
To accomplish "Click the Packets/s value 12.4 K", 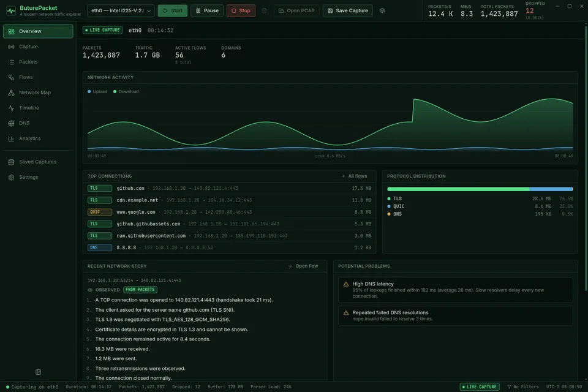I will 440,14.
